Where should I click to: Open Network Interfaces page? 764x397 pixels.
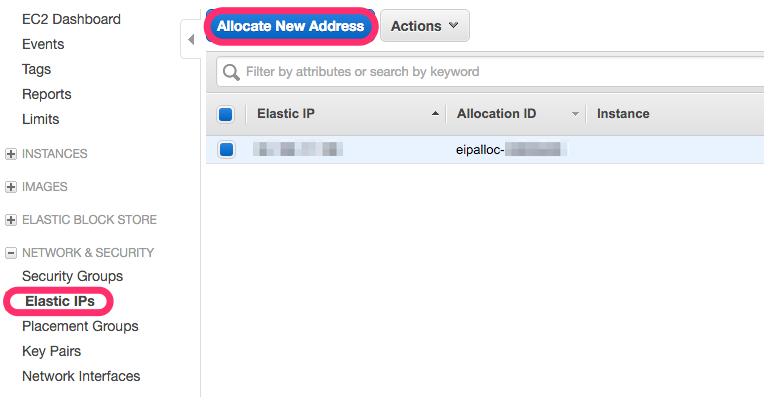81,376
